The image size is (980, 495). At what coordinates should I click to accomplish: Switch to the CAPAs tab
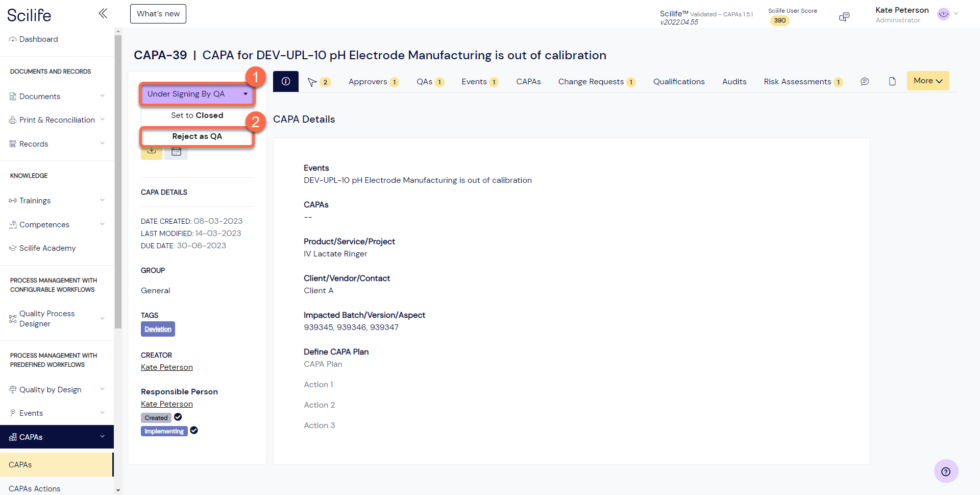coord(528,82)
